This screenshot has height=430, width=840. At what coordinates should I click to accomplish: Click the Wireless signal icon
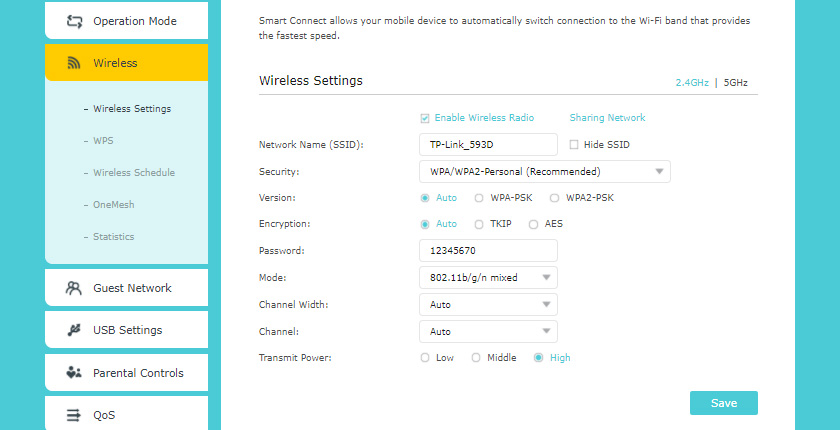pyautogui.click(x=74, y=63)
